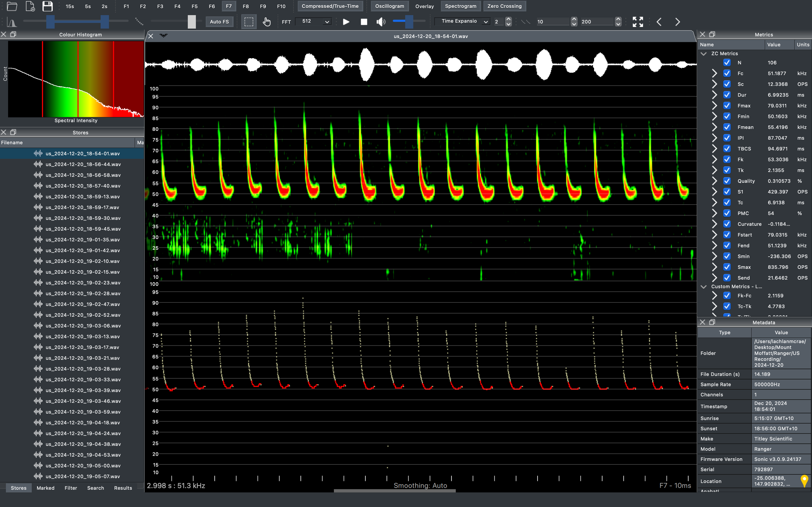Click the Auto FS button
The width and height of the screenshot is (812, 507).
219,22
